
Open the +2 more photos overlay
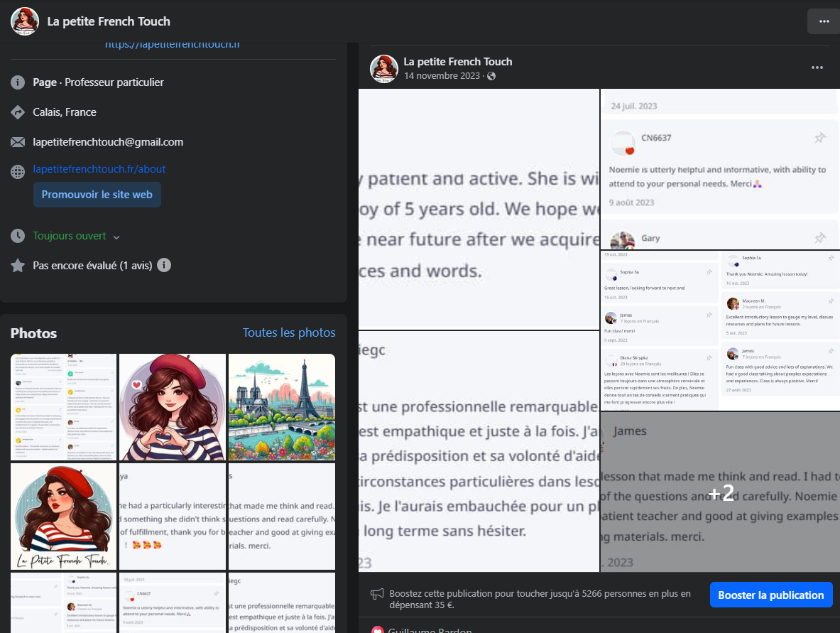tap(720, 492)
